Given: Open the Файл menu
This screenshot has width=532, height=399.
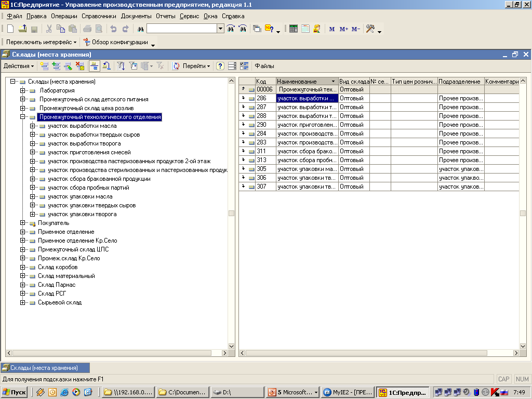Looking at the screenshot, I should click(14, 16).
